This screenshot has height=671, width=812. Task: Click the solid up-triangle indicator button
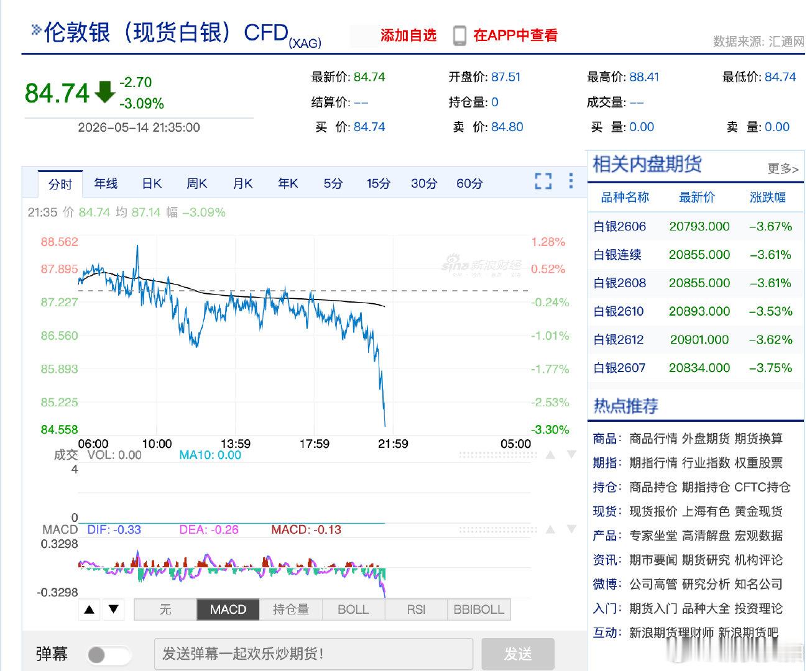[90, 609]
